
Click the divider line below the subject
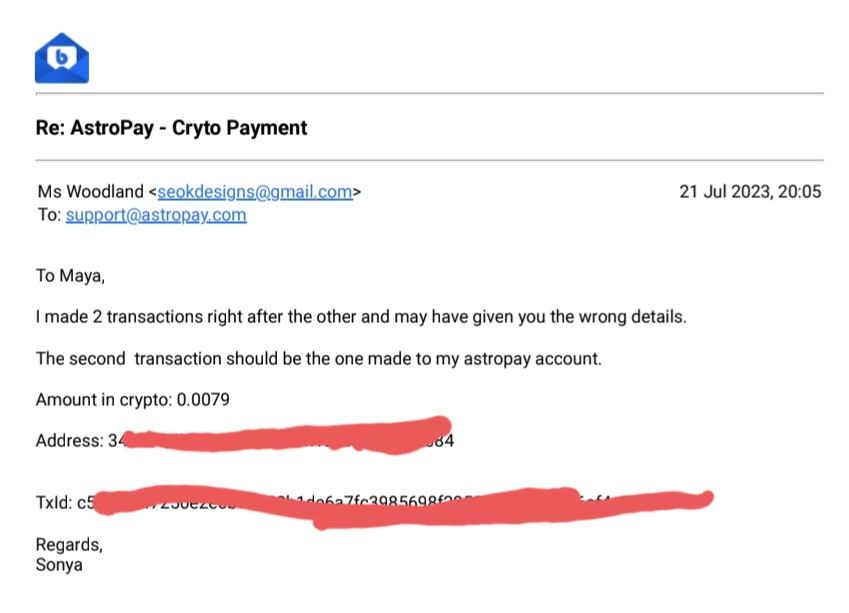429,160
